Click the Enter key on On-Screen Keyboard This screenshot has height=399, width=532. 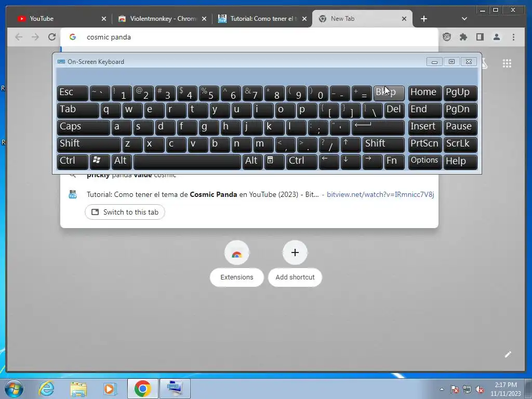pyautogui.click(x=378, y=127)
